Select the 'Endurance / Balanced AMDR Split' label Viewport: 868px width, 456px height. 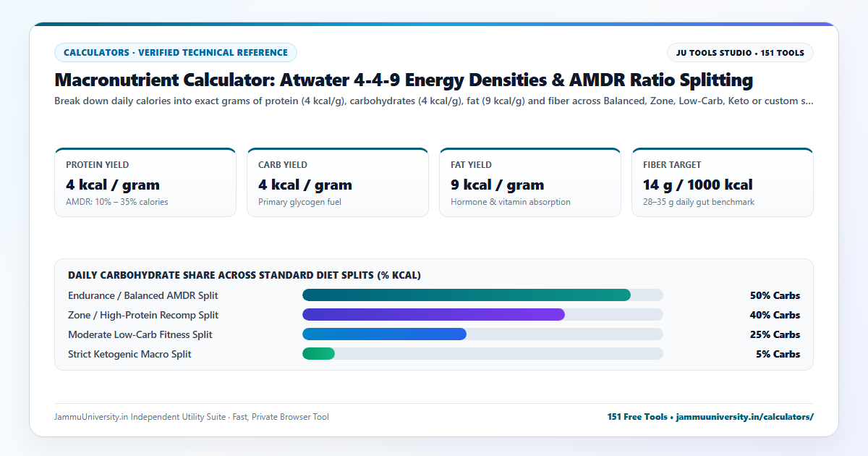pos(143,295)
